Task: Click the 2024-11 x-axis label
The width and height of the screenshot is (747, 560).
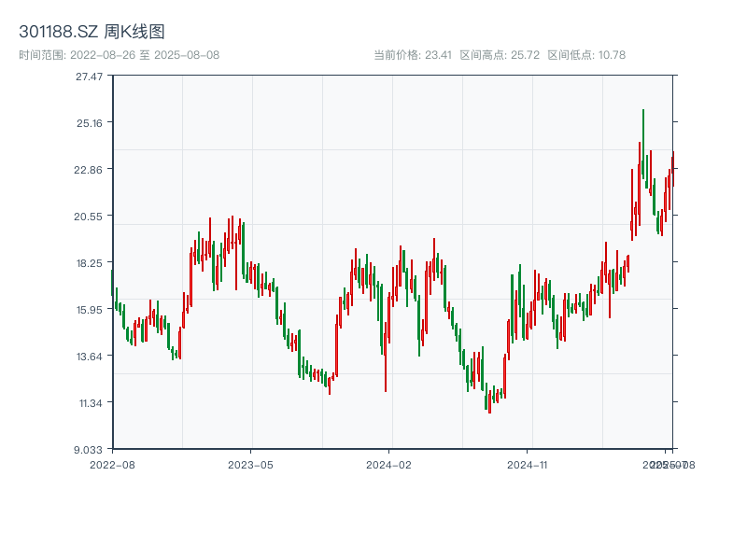Action: [x=528, y=465]
